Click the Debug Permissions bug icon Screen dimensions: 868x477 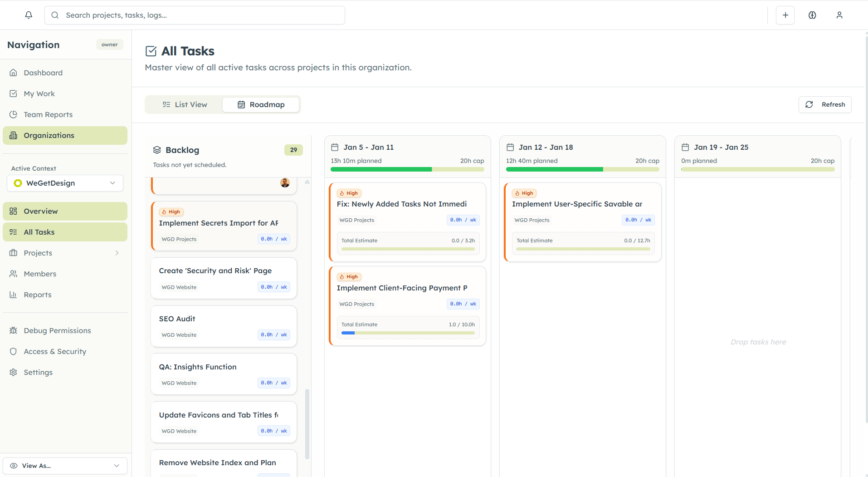coord(14,330)
